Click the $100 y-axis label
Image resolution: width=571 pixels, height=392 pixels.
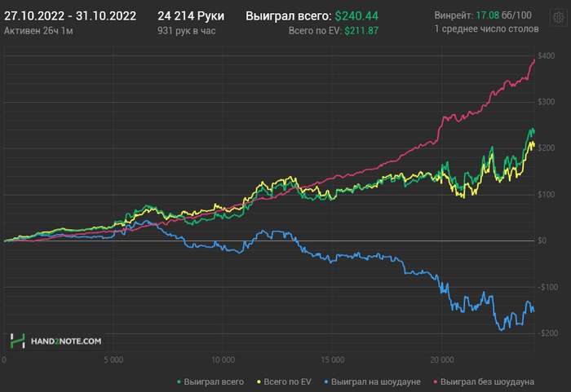point(547,195)
